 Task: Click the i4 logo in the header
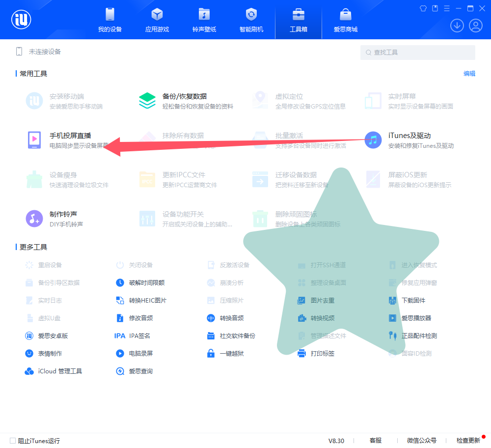click(21, 20)
